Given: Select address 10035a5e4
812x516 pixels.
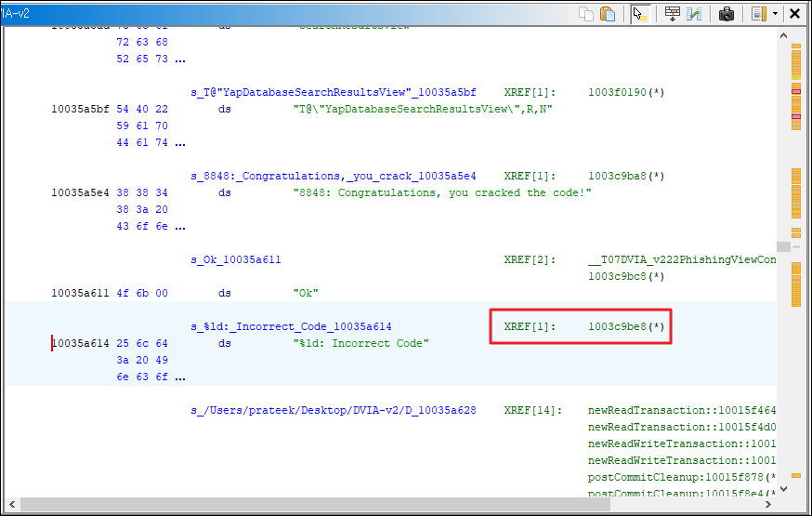Looking at the screenshot, I should 80,192.
